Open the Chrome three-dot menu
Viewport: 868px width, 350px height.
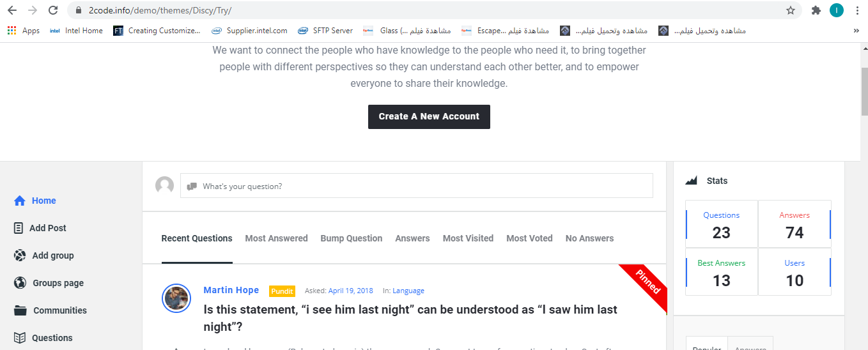[856, 10]
